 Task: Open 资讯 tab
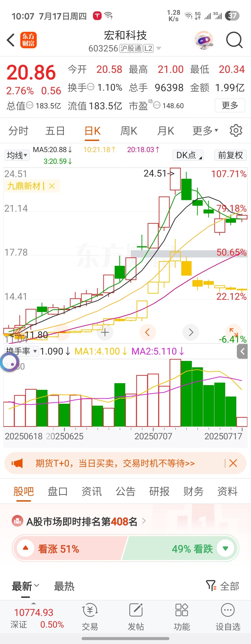(x=91, y=491)
